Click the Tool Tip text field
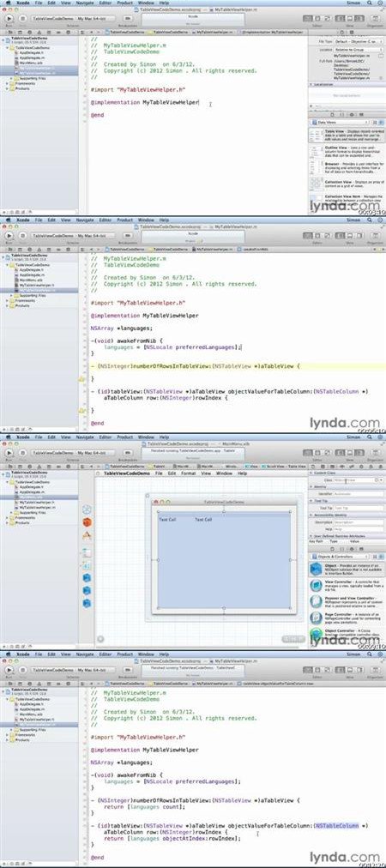Image resolution: width=386 pixels, height=868 pixels. click(x=358, y=508)
